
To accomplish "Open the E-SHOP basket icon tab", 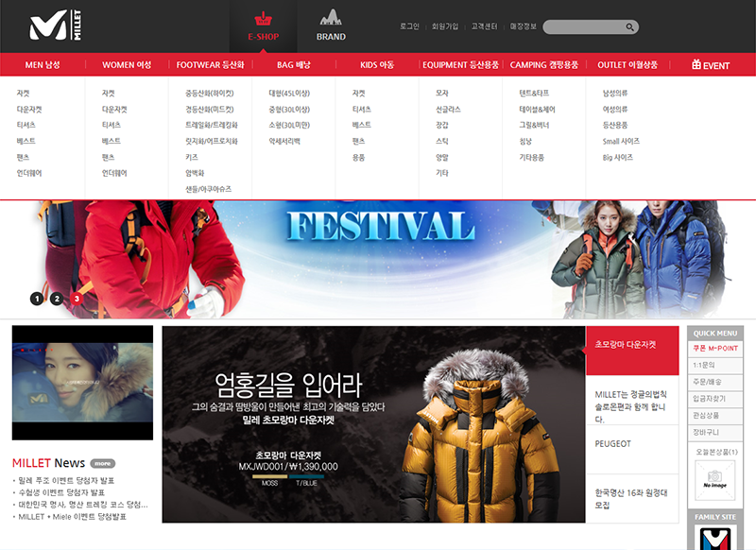I will point(264,26).
